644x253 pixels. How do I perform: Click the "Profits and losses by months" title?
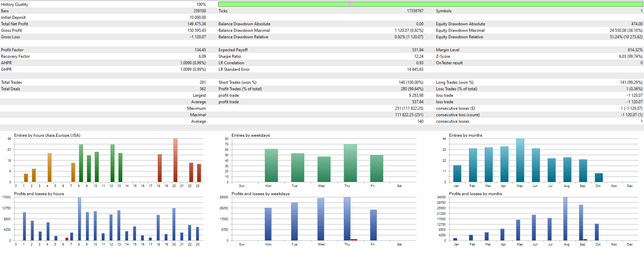(475, 194)
